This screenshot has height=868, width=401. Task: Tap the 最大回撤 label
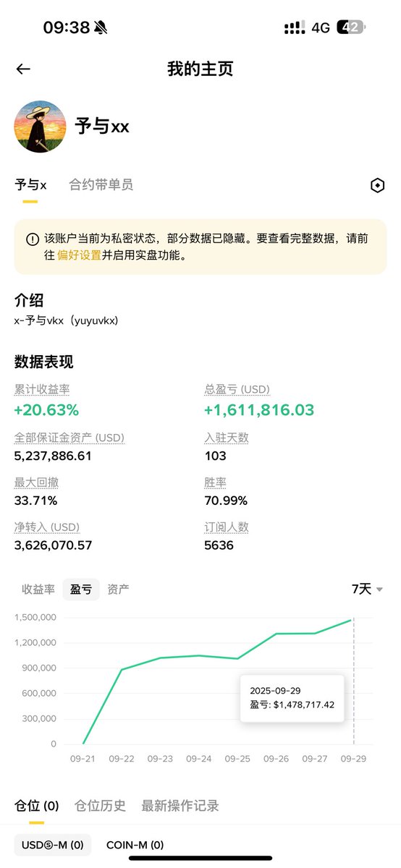[x=36, y=482]
